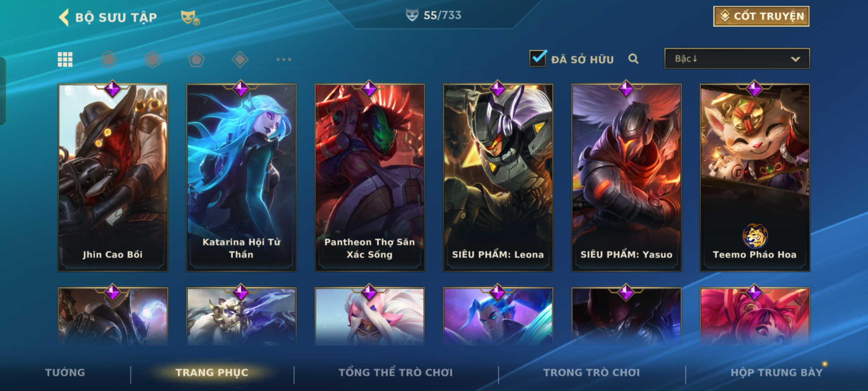
Task: Open the Tổng Thể Trò Chơi tab
Action: coord(396,373)
